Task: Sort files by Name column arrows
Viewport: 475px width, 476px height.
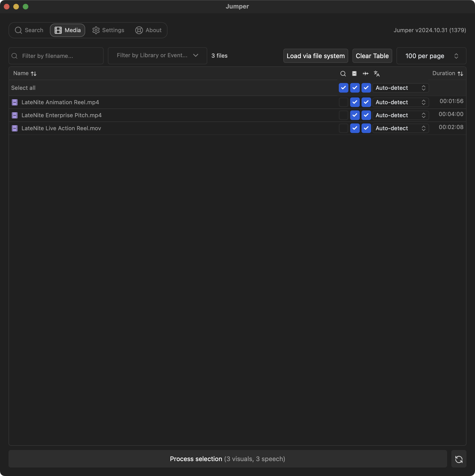Action: pyautogui.click(x=34, y=74)
